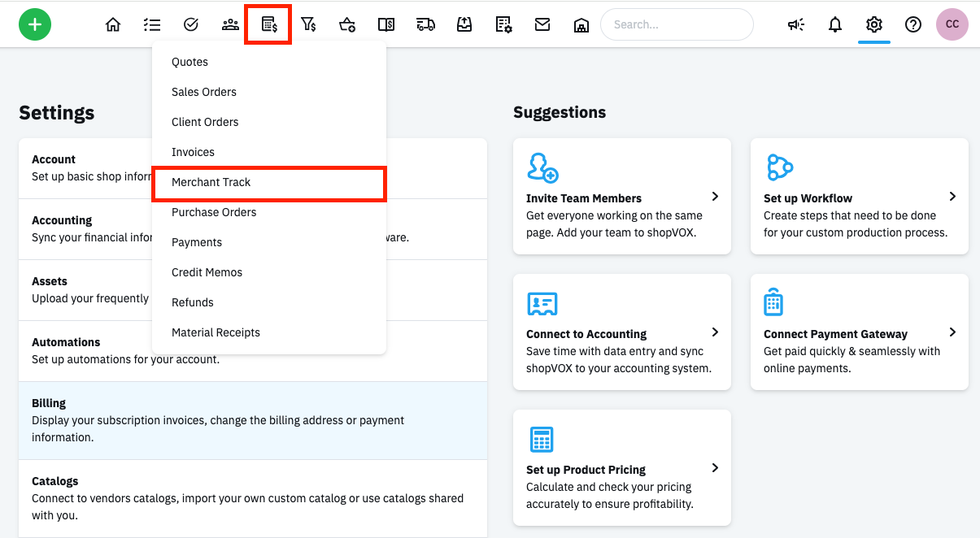The image size is (980, 538).
Task: Open the task checklist icon
Action: coord(152,24)
